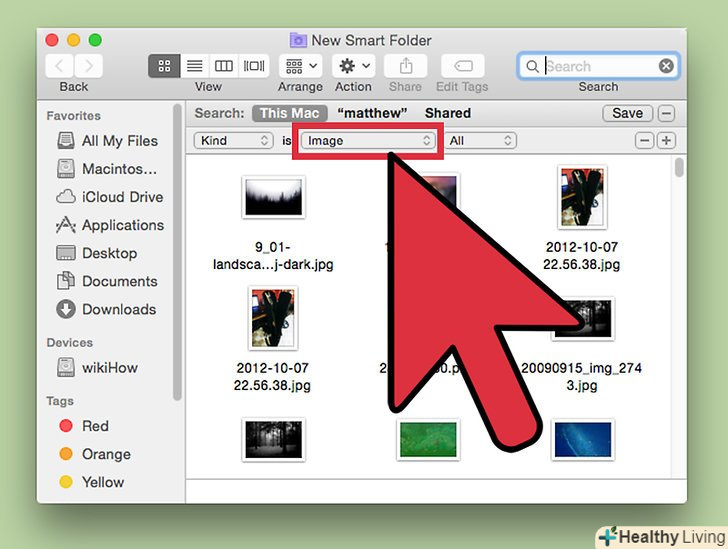Screen dimensions: 728x549
Task: Close window with red button
Action: click(x=52, y=40)
